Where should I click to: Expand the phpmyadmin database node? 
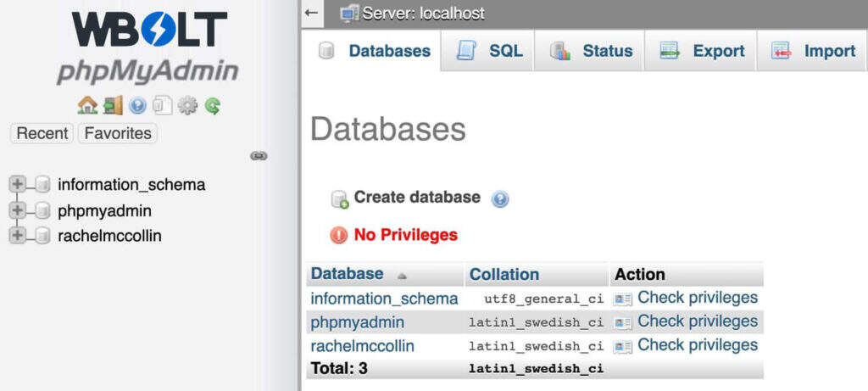(x=17, y=210)
